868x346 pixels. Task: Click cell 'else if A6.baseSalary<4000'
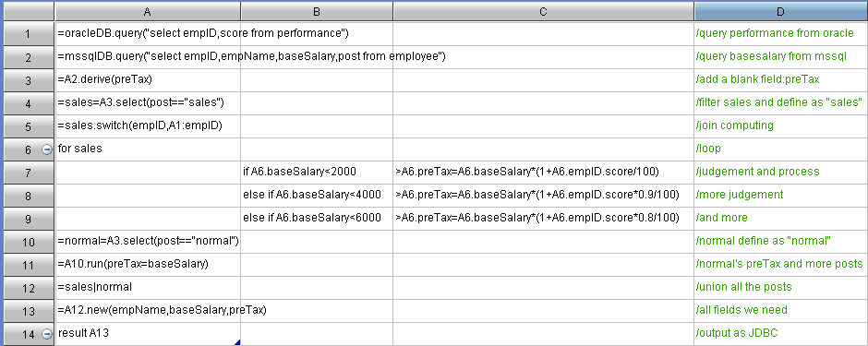click(x=317, y=195)
